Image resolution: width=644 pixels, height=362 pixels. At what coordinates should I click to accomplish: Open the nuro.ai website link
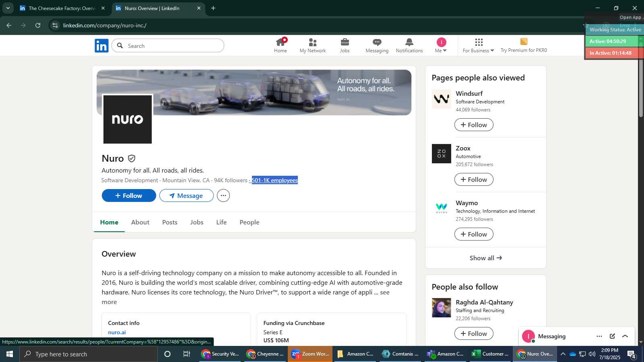117,332
